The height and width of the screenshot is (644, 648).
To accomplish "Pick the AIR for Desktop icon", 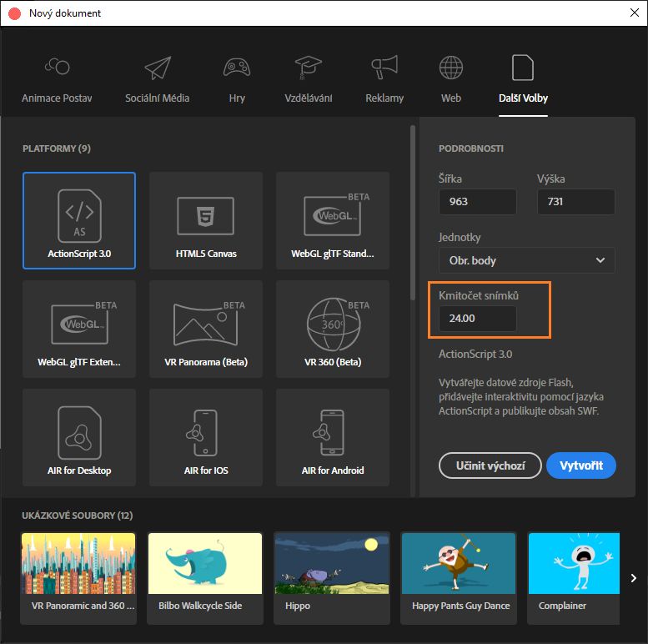I will pos(79,433).
